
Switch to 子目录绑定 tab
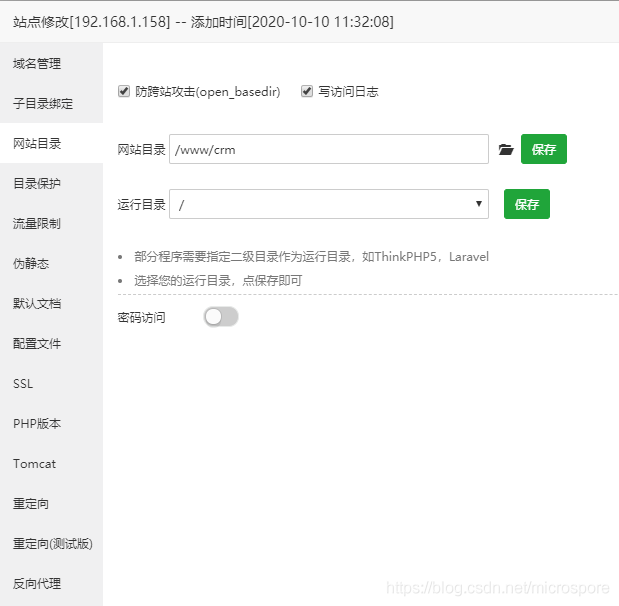click(51, 103)
